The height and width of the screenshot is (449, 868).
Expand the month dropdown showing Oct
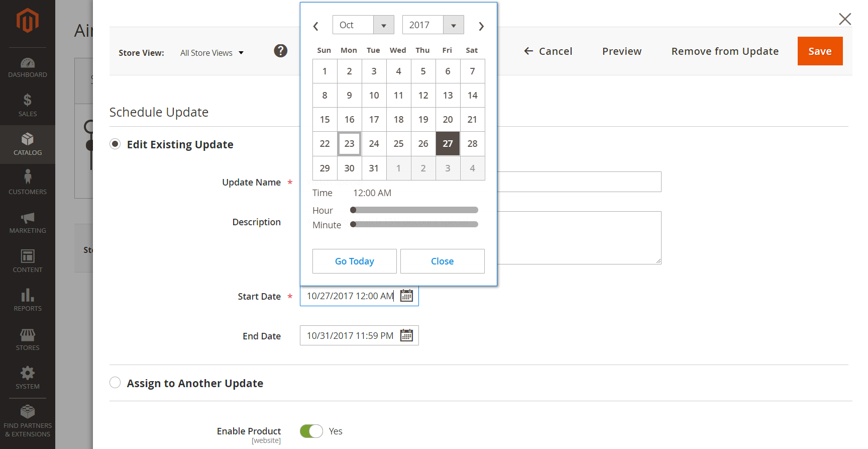click(363, 25)
